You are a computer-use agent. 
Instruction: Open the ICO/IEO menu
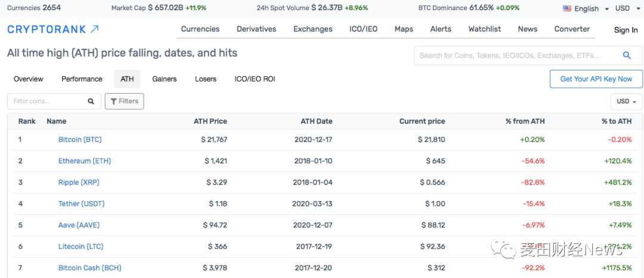click(364, 29)
